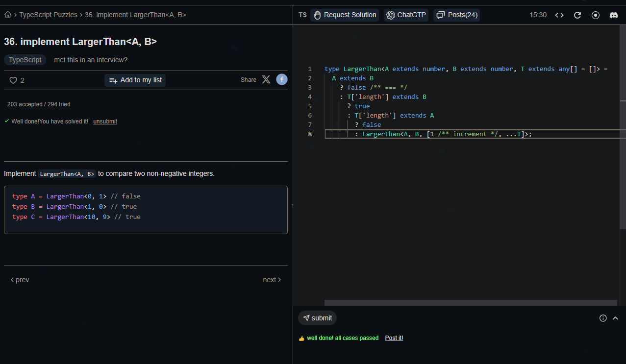Click the 'Well done!You have solved it!' message

coord(50,121)
